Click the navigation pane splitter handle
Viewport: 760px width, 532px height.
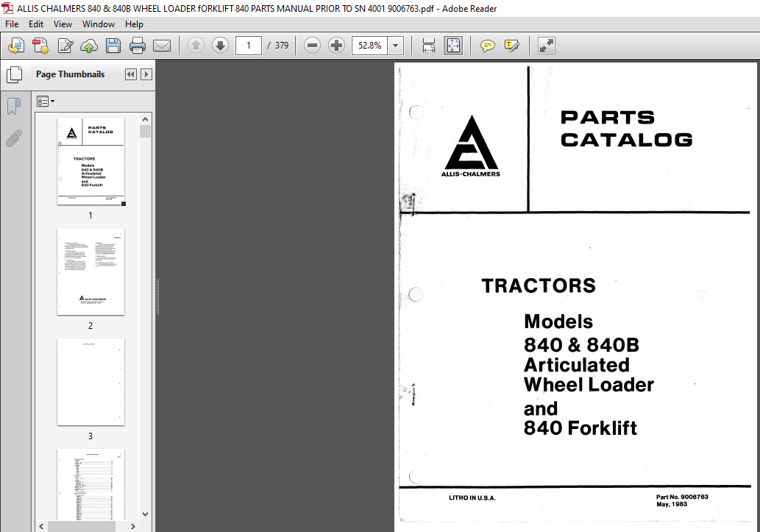[x=157, y=297]
